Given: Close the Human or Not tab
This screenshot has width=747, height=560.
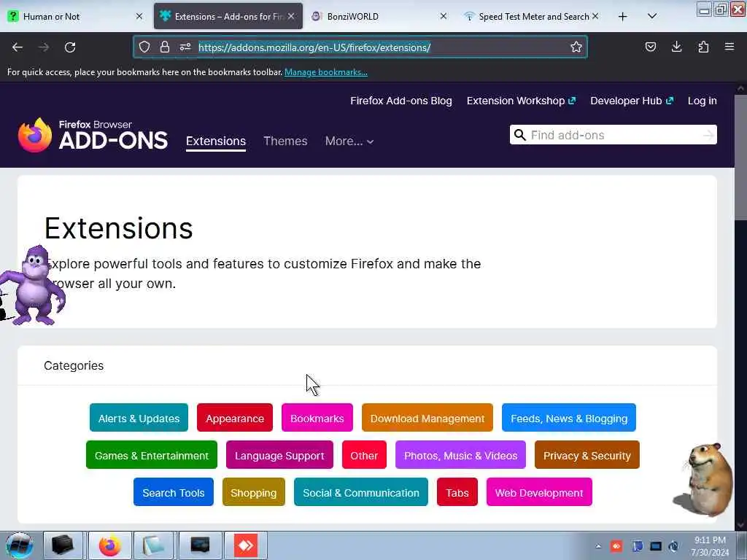Looking at the screenshot, I should 139,17.
